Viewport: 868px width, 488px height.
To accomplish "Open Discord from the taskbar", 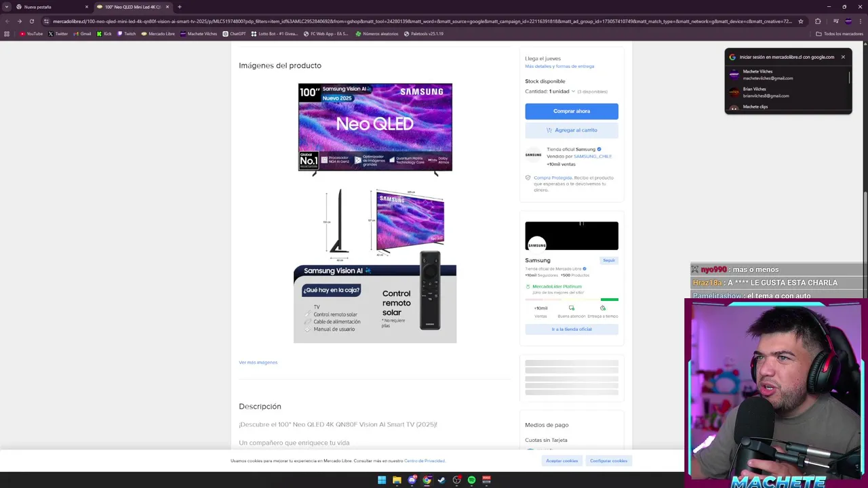I will [x=412, y=480].
